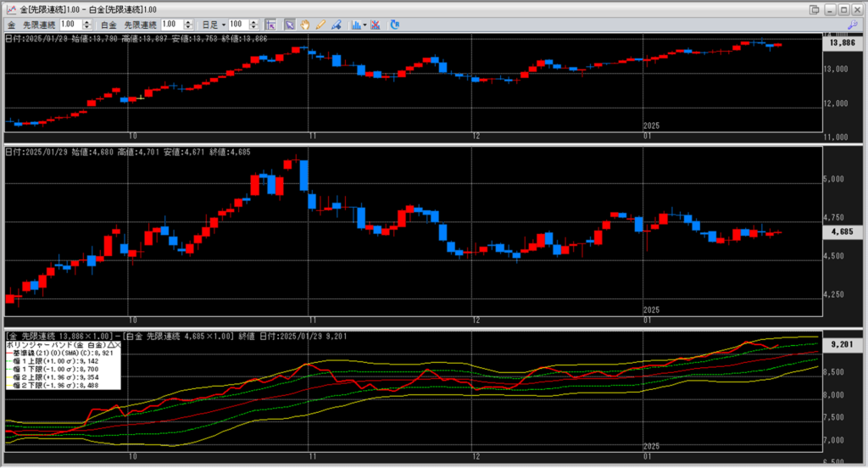868x468 pixels.
Task: Adjust the platinum multiplier spinner arrows
Action: click(198, 25)
